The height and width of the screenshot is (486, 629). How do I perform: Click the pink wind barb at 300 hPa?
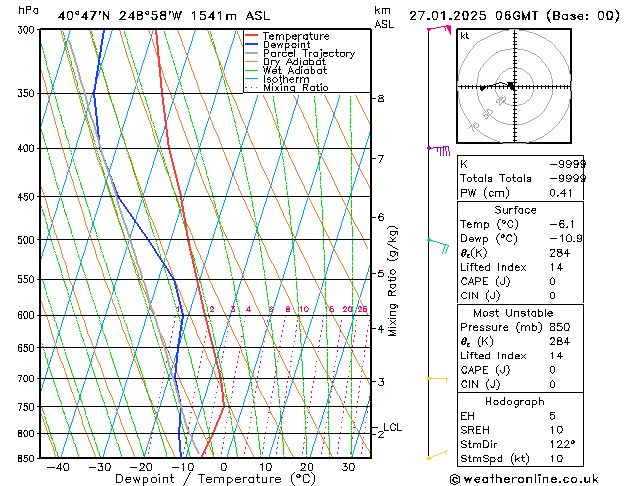click(439, 30)
